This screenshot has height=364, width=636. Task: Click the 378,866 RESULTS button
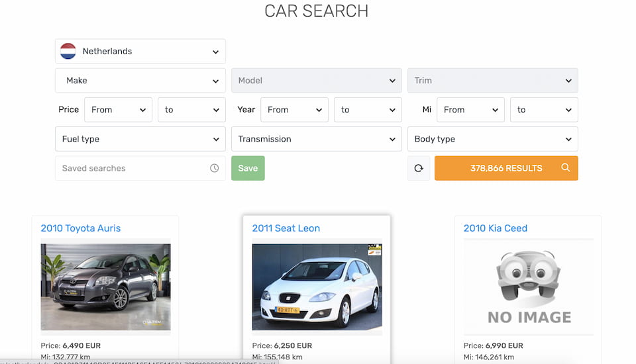pyautogui.click(x=506, y=168)
